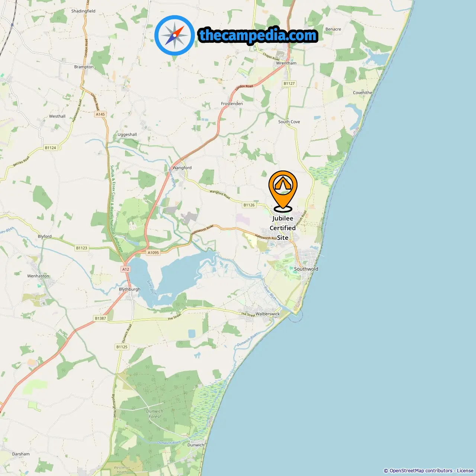Click the Dunwich Forest label
476x476 pixels.
[155, 414]
